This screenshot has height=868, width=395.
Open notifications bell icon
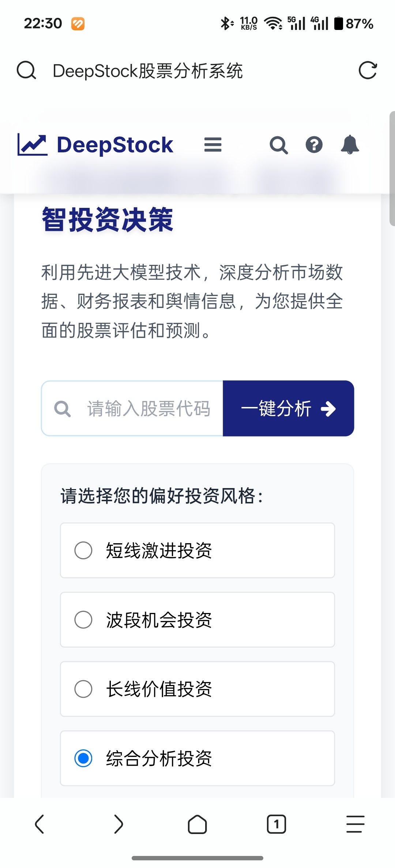pyautogui.click(x=350, y=145)
